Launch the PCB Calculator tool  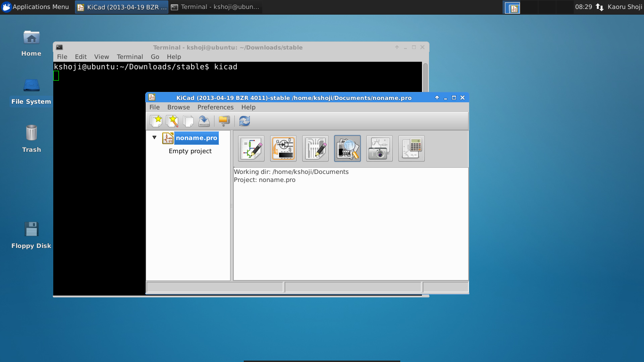412,148
